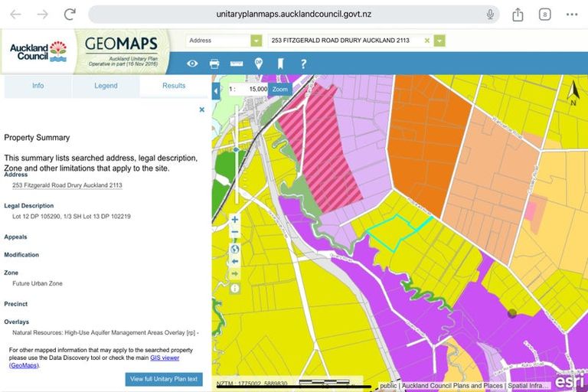
Task: Open the print tool
Action: pyautogui.click(x=214, y=64)
